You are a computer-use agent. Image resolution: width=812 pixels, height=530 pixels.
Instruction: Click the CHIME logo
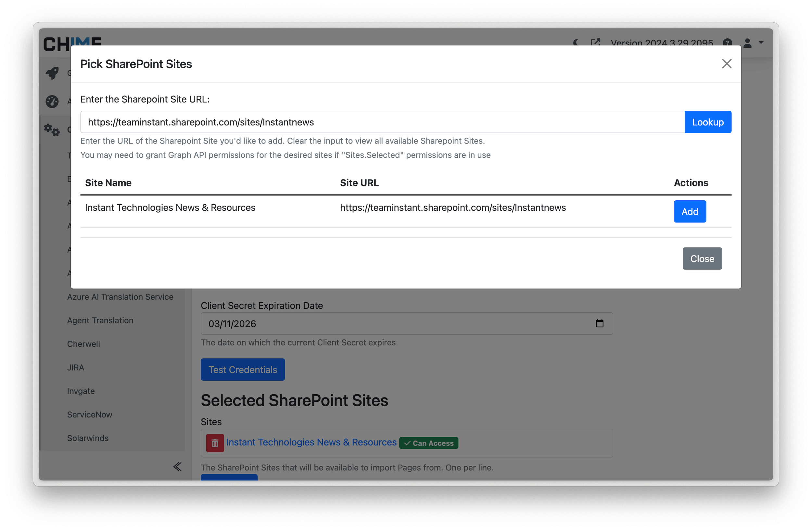pyautogui.click(x=72, y=44)
